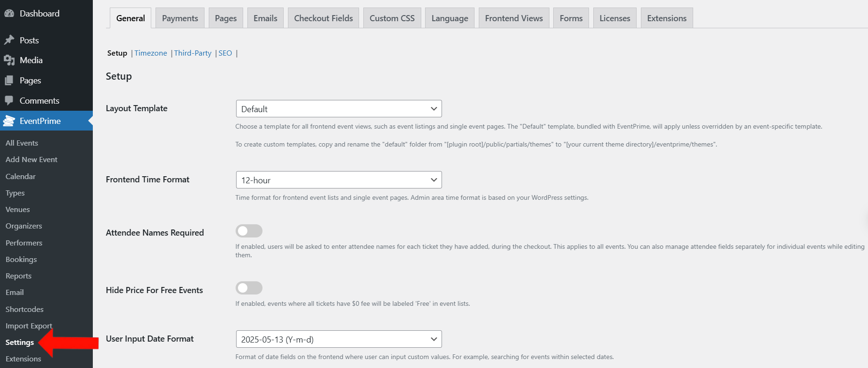
Task: Open the User Input Date Format dropdown
Action: pyautogui.click(x=339, y=339)
